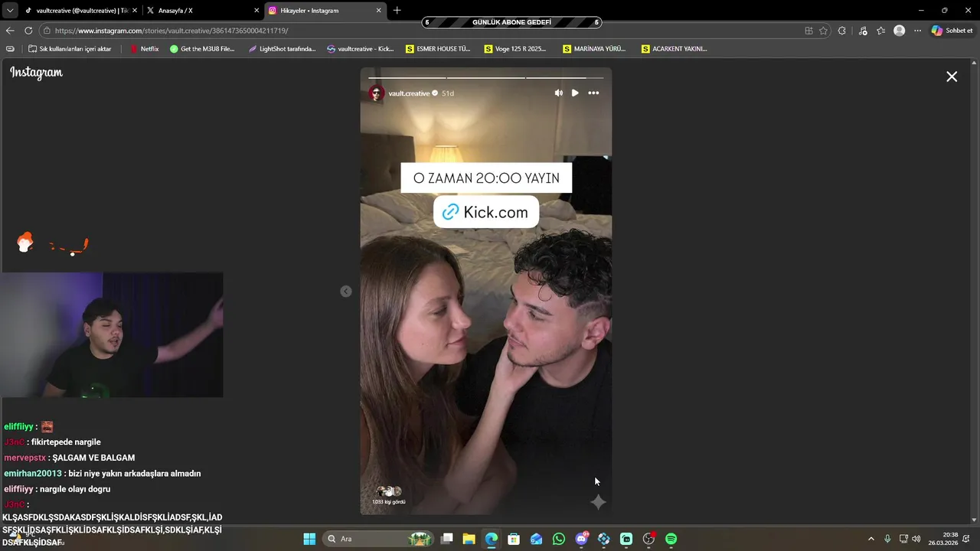980x551 pixels.
Task: Open the apps available icon in address bar
Action: point(808,31)
